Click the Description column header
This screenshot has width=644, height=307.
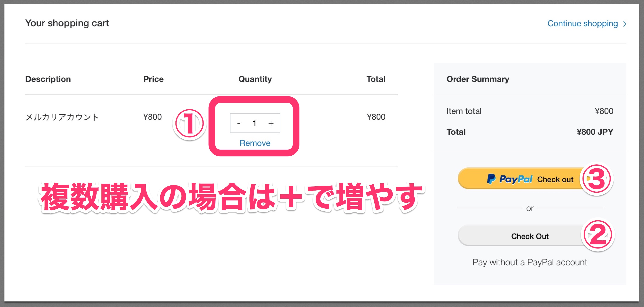pos(48,79)
